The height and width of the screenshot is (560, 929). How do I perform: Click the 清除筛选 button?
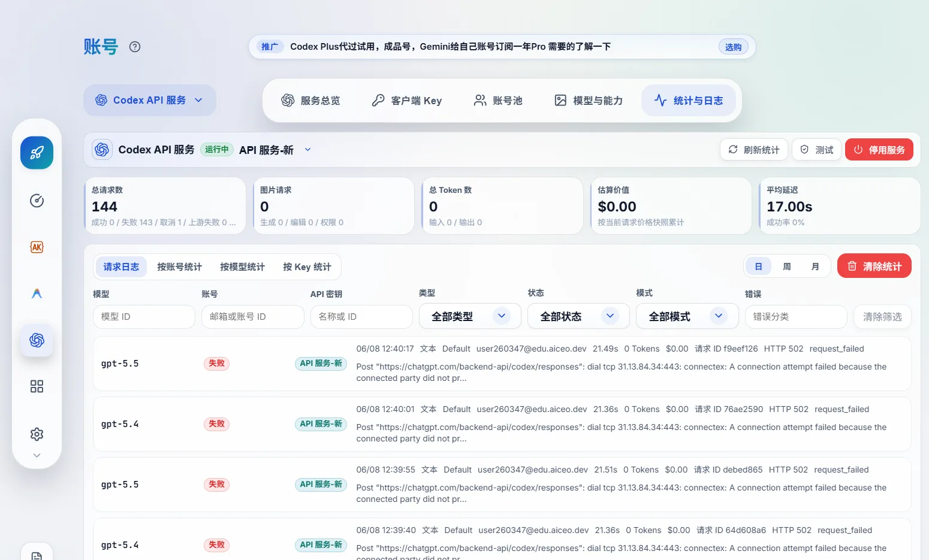pyautogui.click(x=882, y=317)
